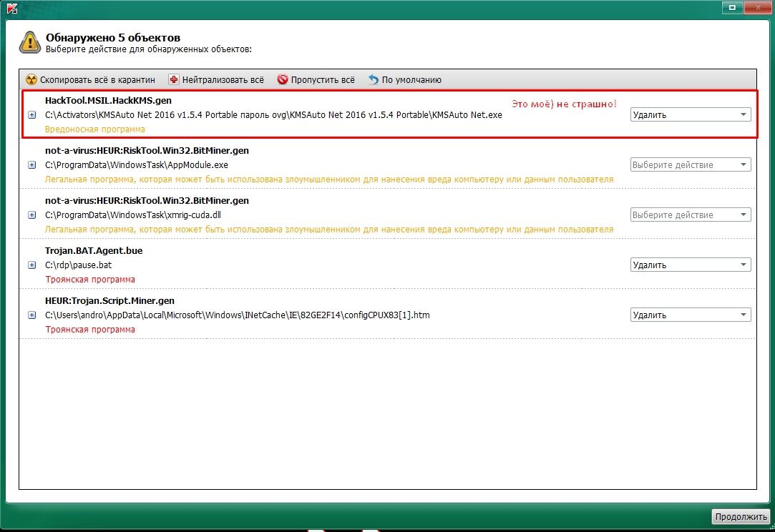Click the 'Обнаружено 5 объектов' heading
The height and width of the screenshot is (532, 775).
coord(112,38)
